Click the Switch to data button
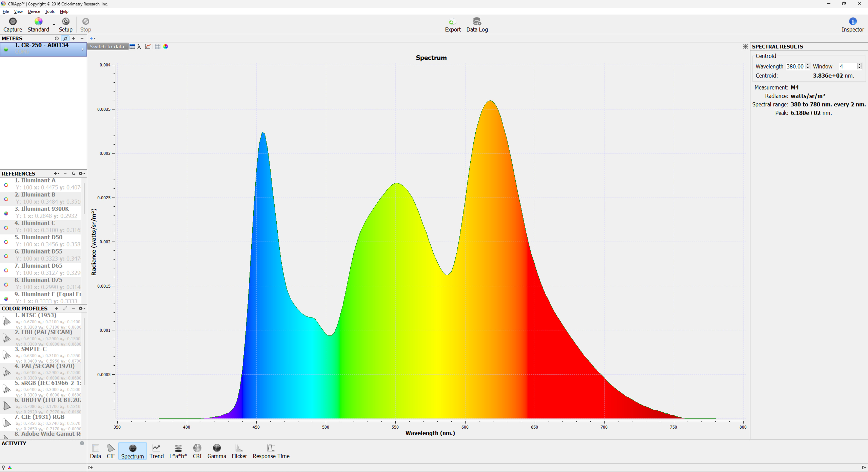Image resolution: width=868 pixels, height=472 pixels. click(x=107, y=47)
